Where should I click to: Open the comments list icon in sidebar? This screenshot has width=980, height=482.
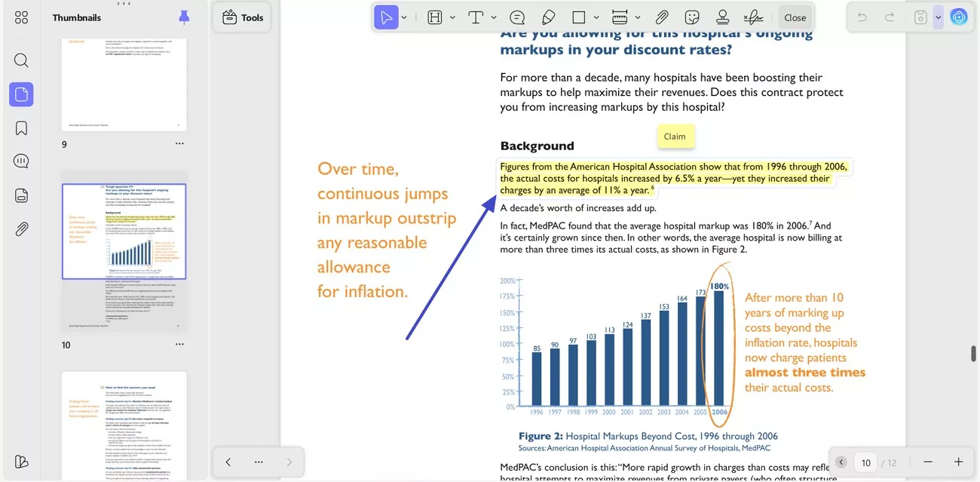[x=21, y=161]
